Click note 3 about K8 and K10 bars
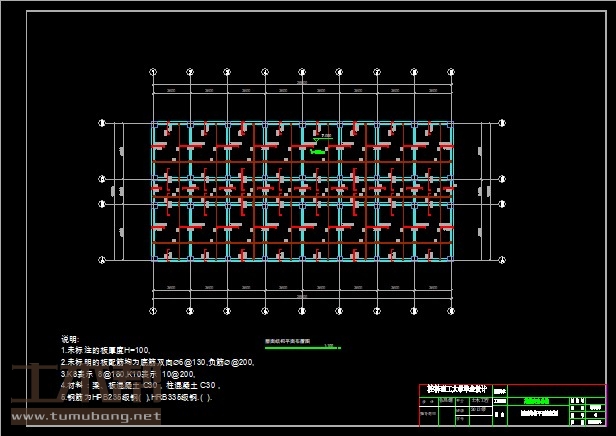616x436 pixels. (x=128, y=373)
